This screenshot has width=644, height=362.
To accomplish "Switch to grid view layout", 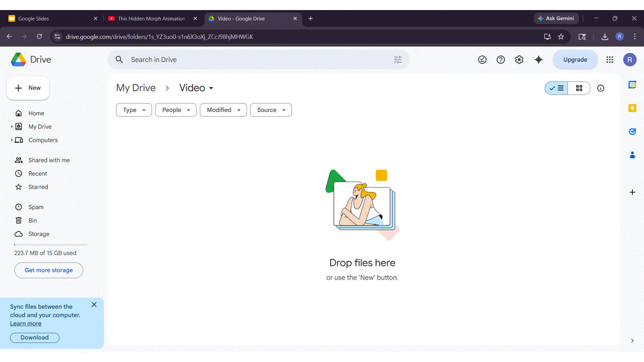I will click(579, 88).
